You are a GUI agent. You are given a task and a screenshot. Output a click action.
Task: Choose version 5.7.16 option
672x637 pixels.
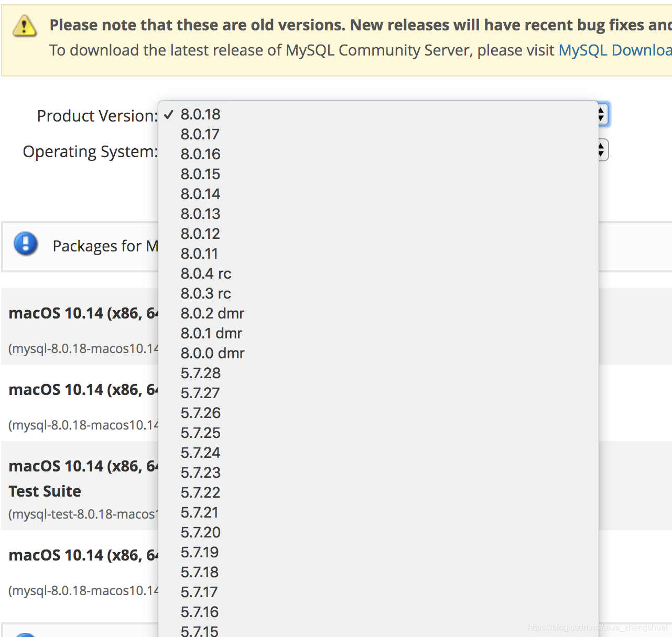(x=199, y=612)
